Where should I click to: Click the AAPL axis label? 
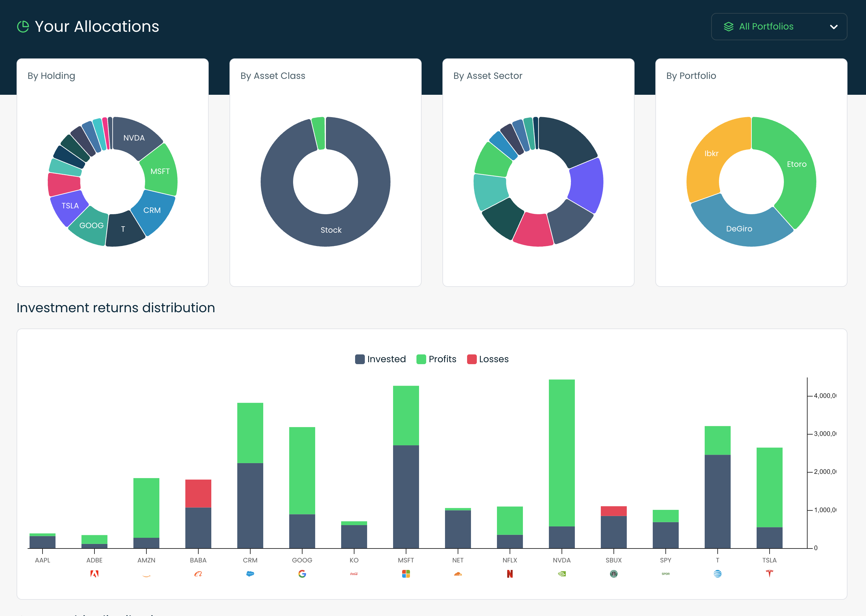coord(43,560)
